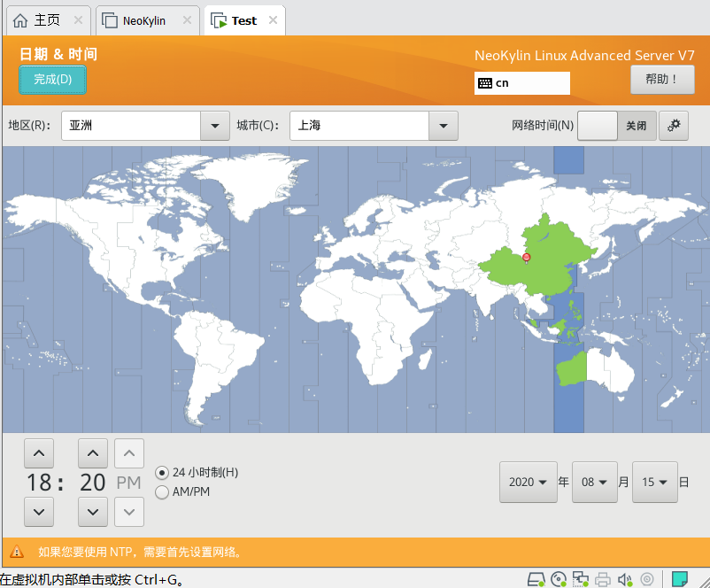Click the NTP network warning message
Image resolution: width=710 pixels, height=588 pixels.
(140, 552)
